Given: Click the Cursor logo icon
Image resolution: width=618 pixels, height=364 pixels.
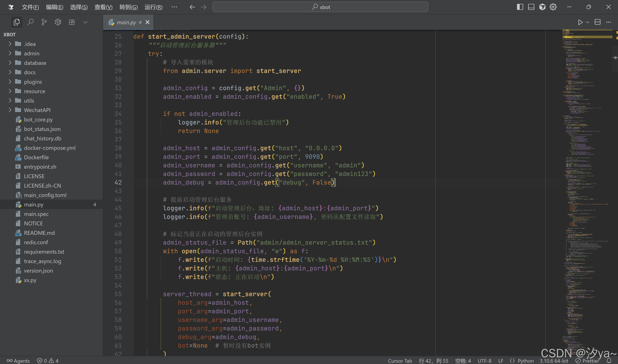Looking at the screenshot, I should pos(11,7).
